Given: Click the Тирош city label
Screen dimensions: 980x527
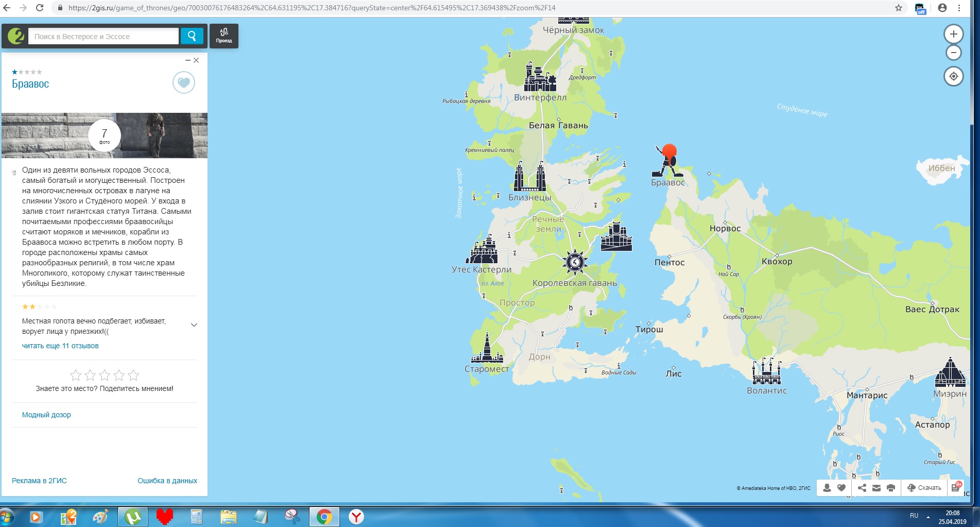Looking at the screenshot, I should click(x=649, y=329).
